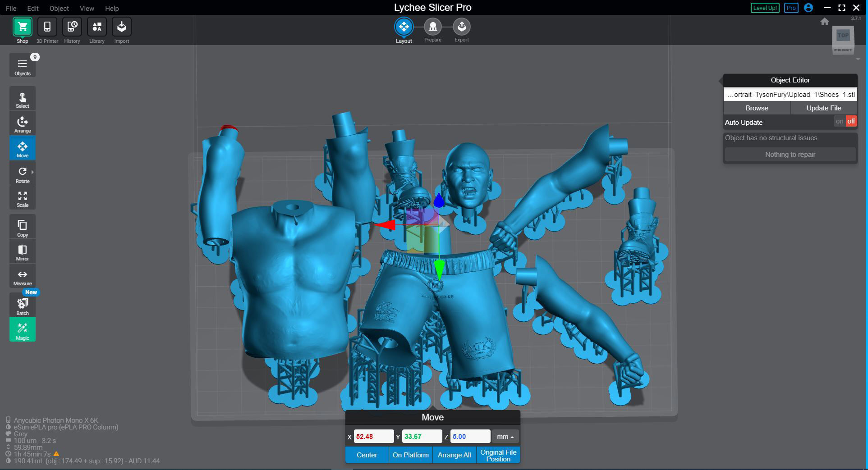Click the Object Editor panel title
This screenshot has width=868, height=470.
tap(790, 80)
